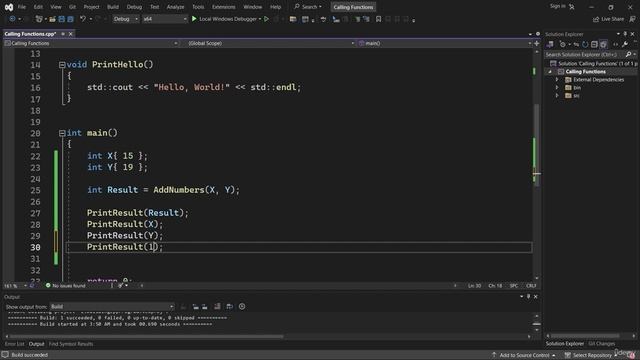The height and width of the screenshot is (360, 640).
Task: Click Select Repository button
Action: coord(590,355)
